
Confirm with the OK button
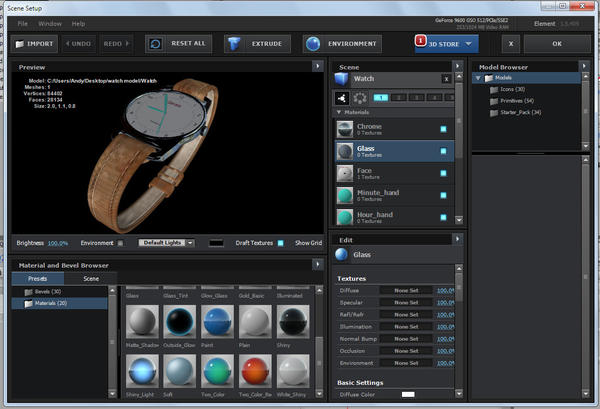click(x=557, y=44)
